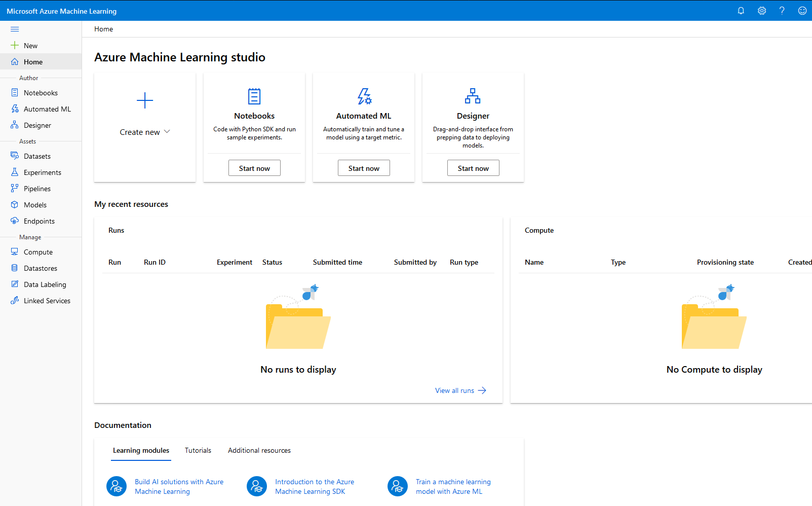Screen dimensions: 812x506
Task: Open Build AI solutions with Azure link
Action: tap(179, 487)
